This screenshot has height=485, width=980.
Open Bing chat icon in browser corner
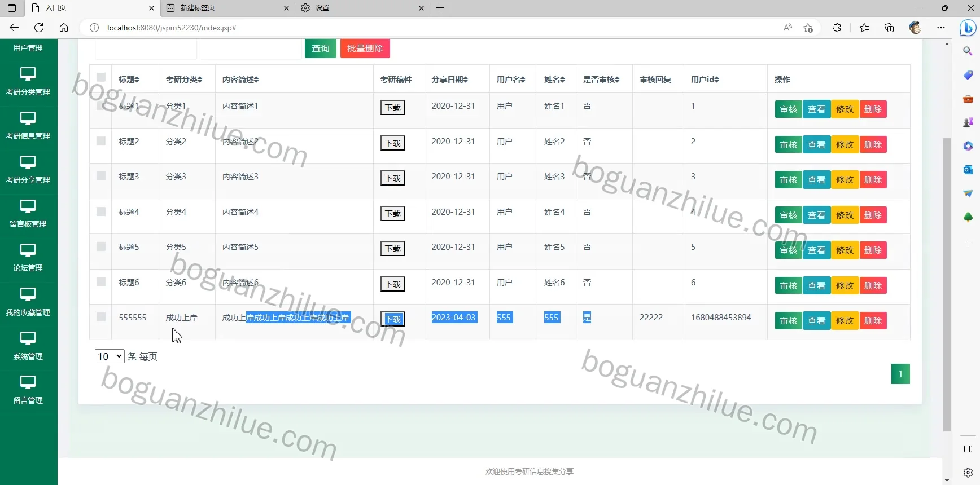968,28
